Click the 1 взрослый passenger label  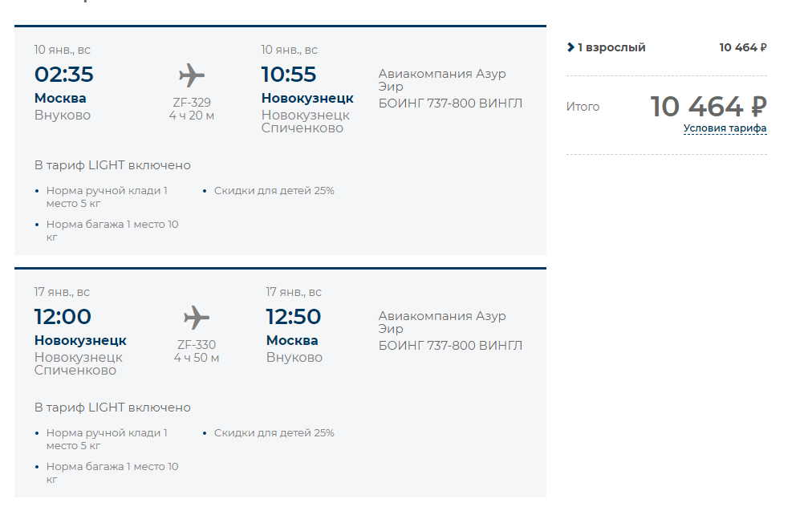pos(611,47)
